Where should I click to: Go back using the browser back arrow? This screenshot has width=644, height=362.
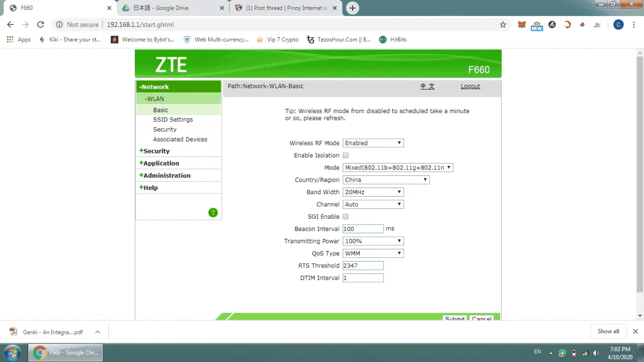(11, 25)
